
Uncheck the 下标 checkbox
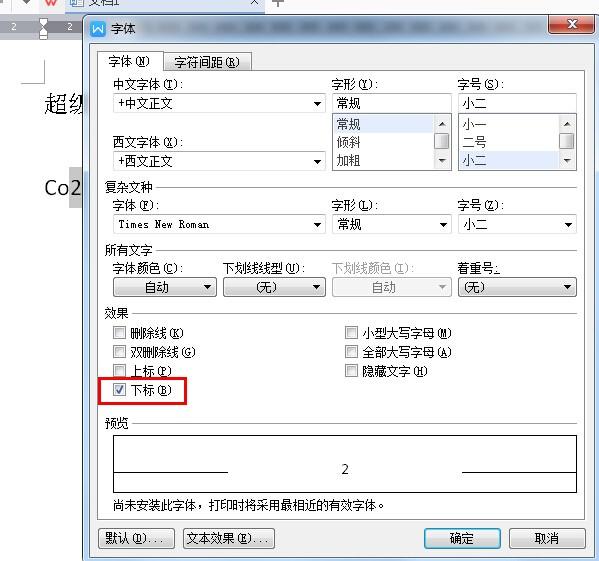[x=119, y=390]
